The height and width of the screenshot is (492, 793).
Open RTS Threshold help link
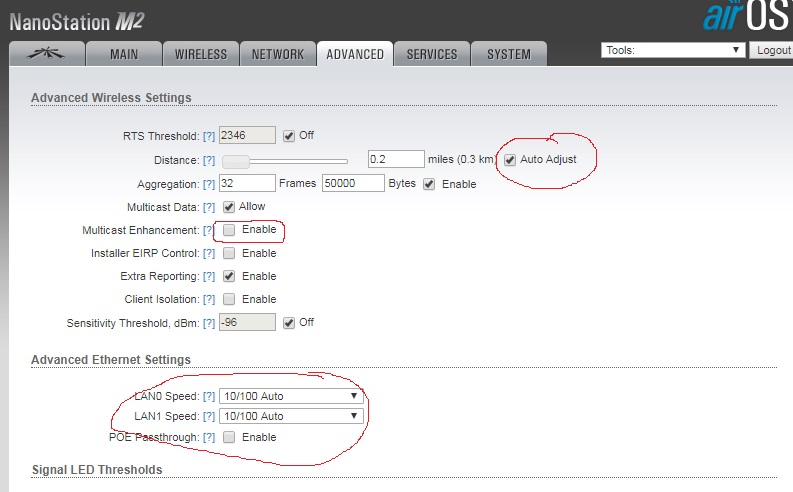209,136
